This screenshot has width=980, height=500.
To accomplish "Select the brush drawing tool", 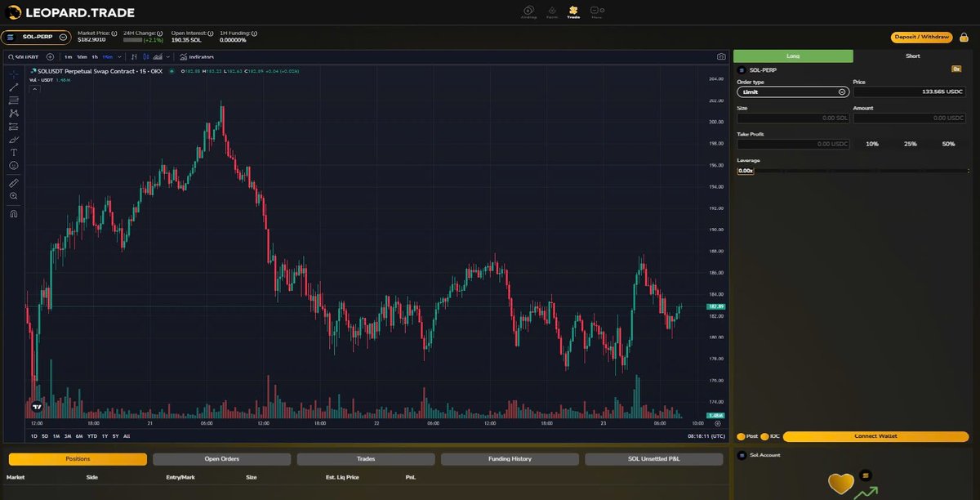I will pos(14,140).
